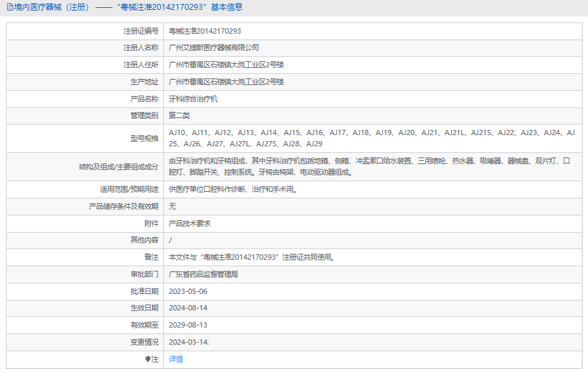Click the bulb icon next to 注
This screenshot has height=373, width=588.
coord(147,359)
